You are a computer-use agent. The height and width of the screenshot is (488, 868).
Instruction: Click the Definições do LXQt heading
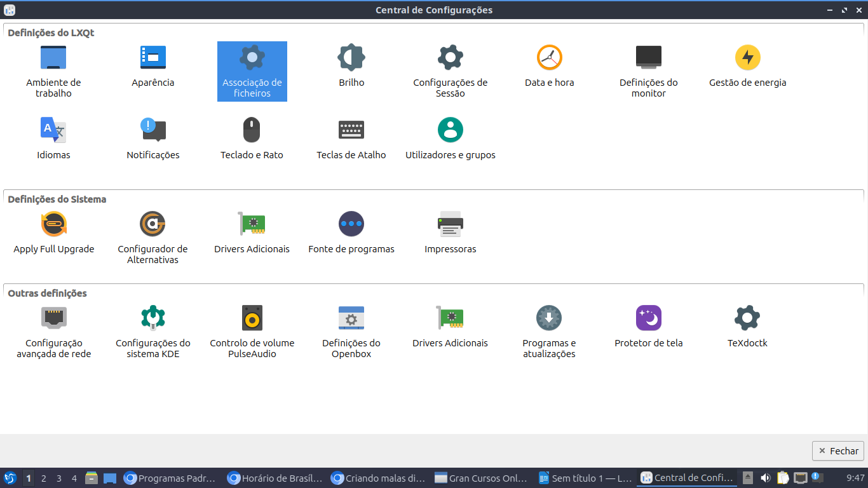click(x=51, y=32)
